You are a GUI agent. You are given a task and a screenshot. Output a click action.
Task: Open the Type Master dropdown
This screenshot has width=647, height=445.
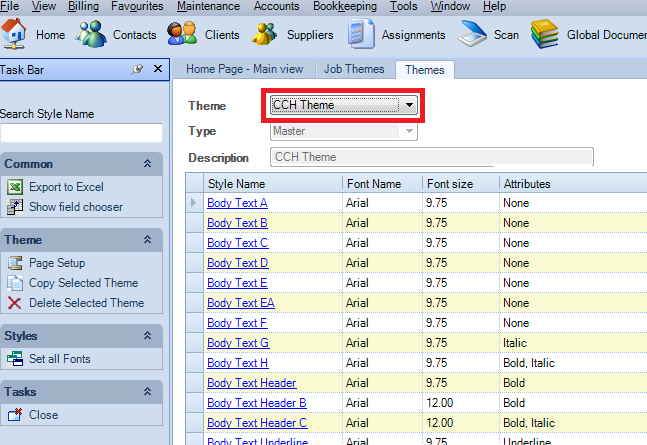click(x=409, y=131)
